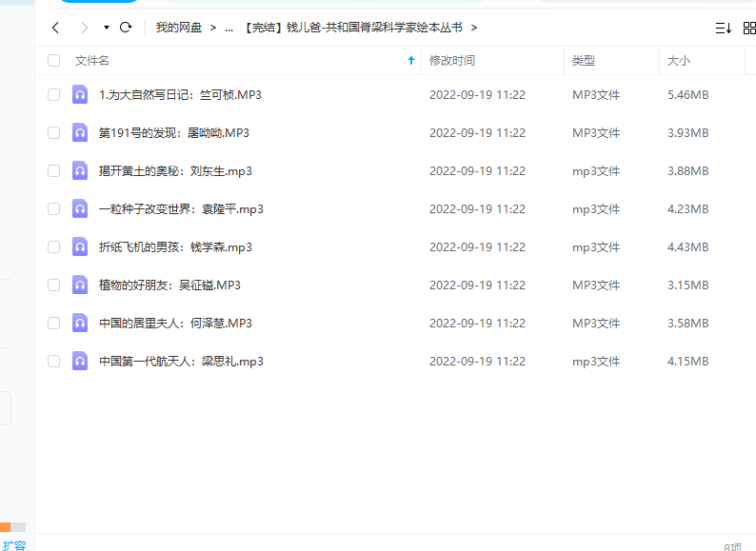756x551 pixels.
Task: Expand the arrow after the 钱儿爸 folder breadcrumb
Action: click(473, 28)
